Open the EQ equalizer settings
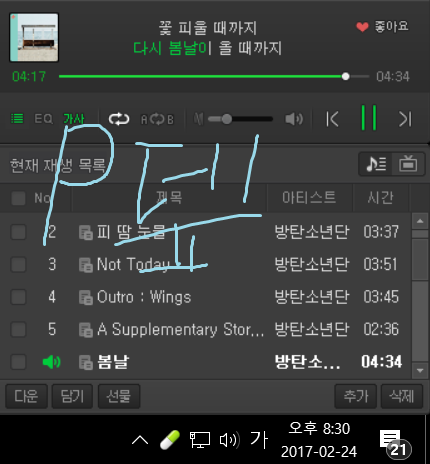 [43, 119]
